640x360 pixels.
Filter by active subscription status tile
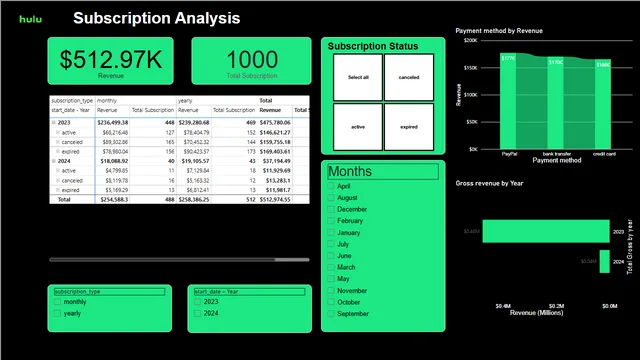tap(358, 127)
